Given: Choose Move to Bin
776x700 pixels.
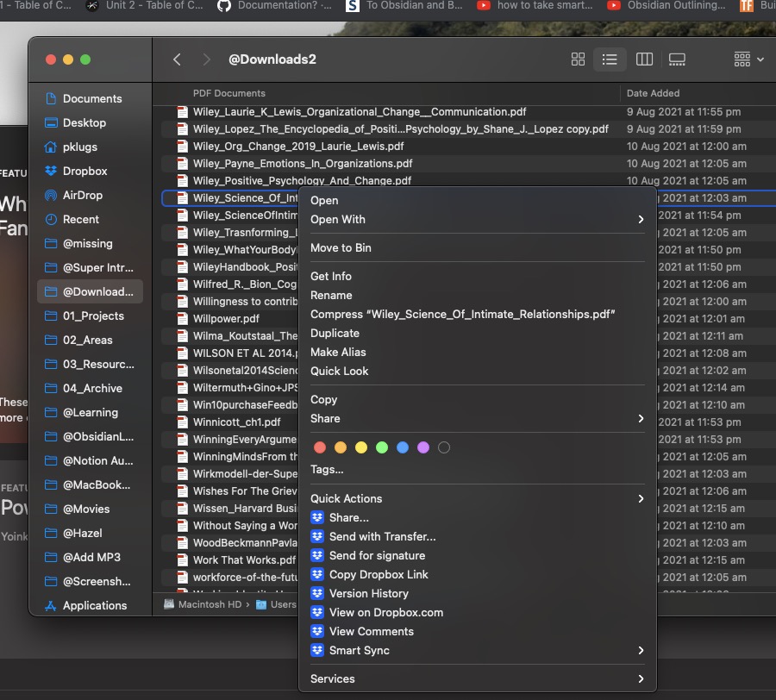Looking at the screenshot, I should point(477,247).
